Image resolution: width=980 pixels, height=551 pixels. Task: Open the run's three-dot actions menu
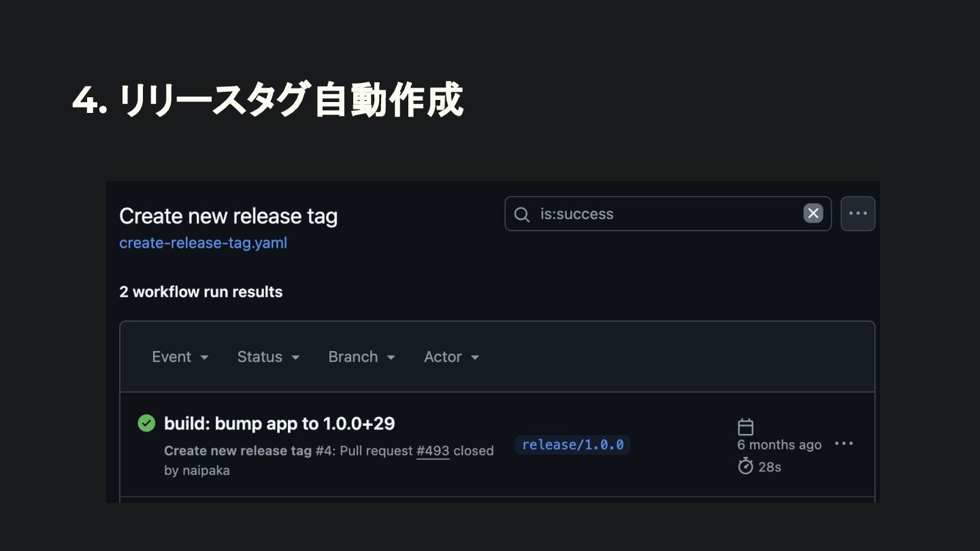(x=844, y=444)
